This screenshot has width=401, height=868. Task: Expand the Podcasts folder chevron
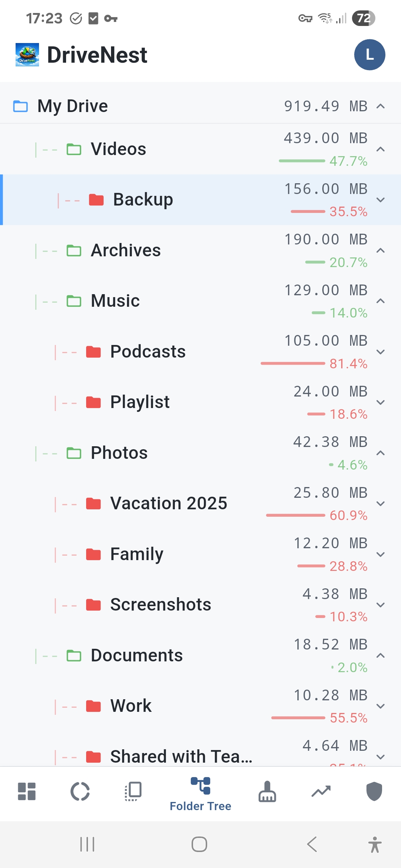(x=380, y=352)
